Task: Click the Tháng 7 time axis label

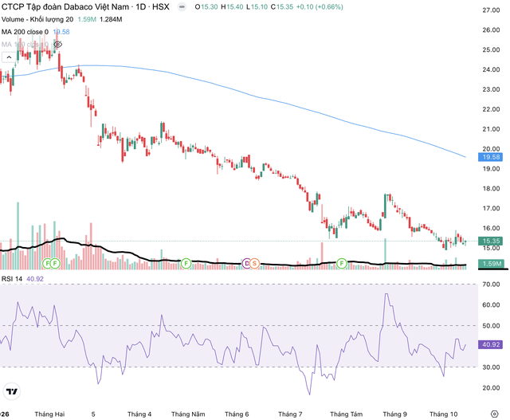Action: [x=290, y=414]
